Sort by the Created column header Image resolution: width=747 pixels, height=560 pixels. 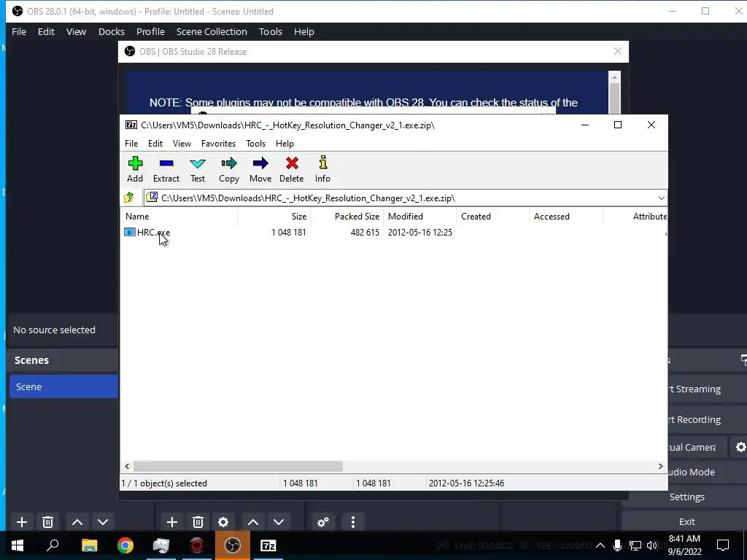click(x=493, y=216)
